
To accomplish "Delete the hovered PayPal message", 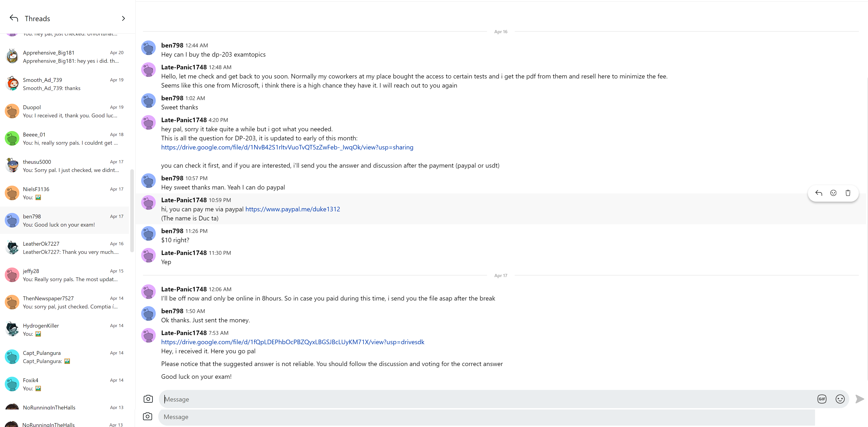I will (848, 193).
